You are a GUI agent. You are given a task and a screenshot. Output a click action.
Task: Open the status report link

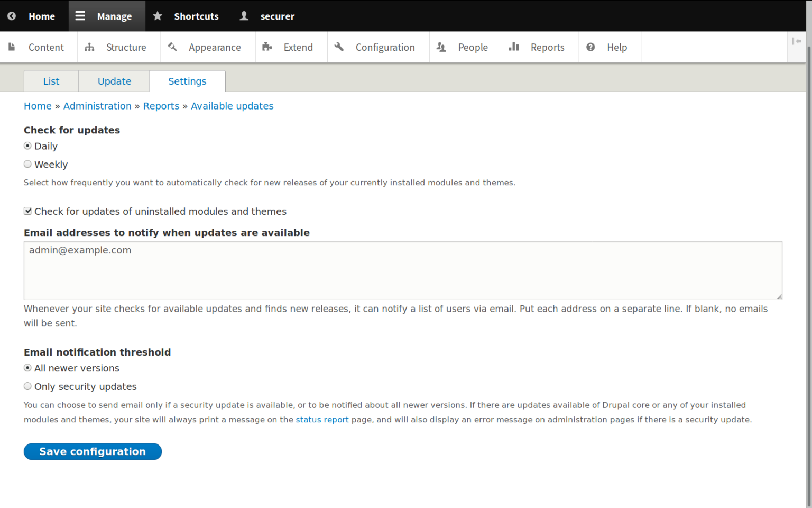(322, 419)
